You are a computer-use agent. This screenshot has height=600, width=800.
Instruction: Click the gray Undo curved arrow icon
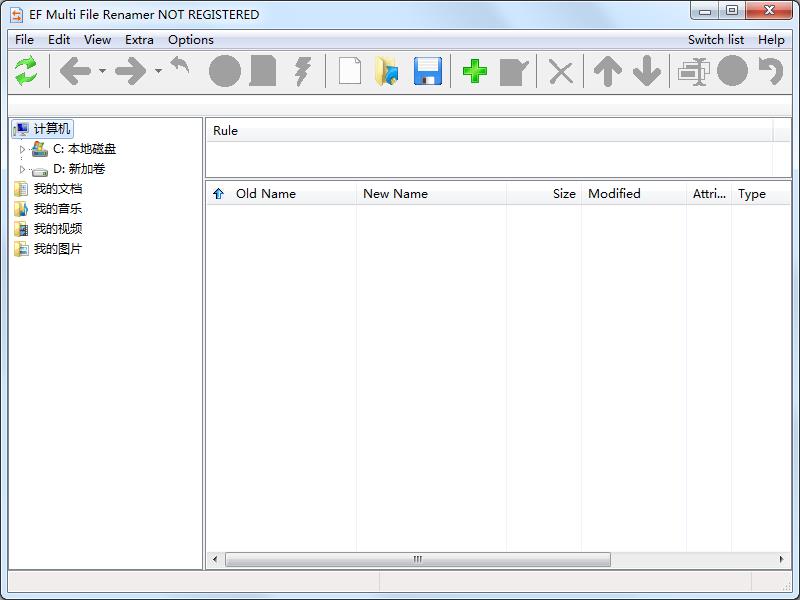(771, 71)
